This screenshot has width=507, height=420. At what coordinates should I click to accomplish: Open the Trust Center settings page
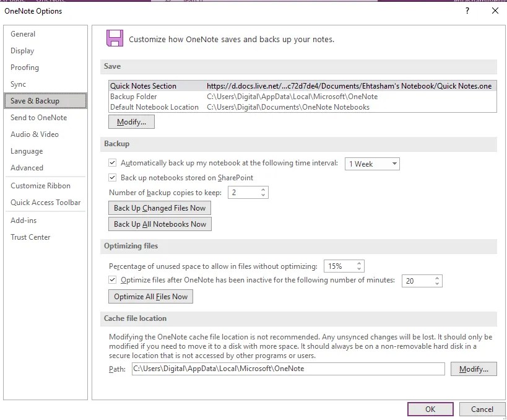click(x=30, y=237)
